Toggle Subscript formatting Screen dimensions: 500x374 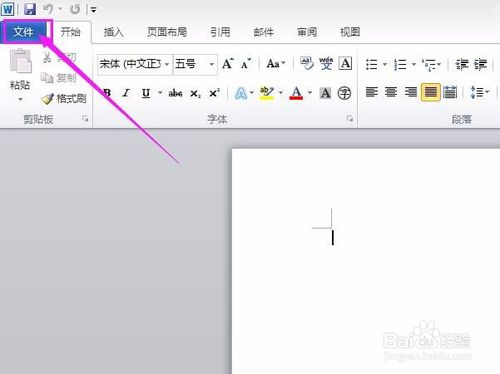point(195,93)
